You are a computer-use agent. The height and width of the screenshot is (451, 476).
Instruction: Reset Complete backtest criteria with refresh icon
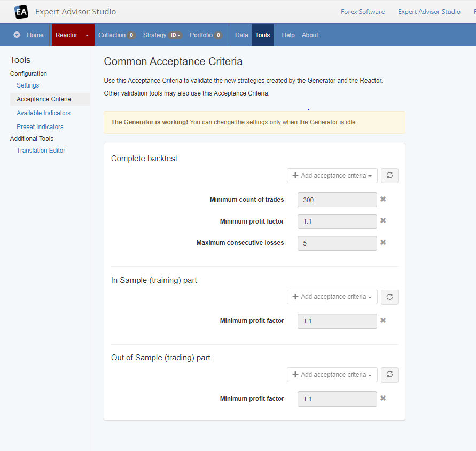coord(389,175)
